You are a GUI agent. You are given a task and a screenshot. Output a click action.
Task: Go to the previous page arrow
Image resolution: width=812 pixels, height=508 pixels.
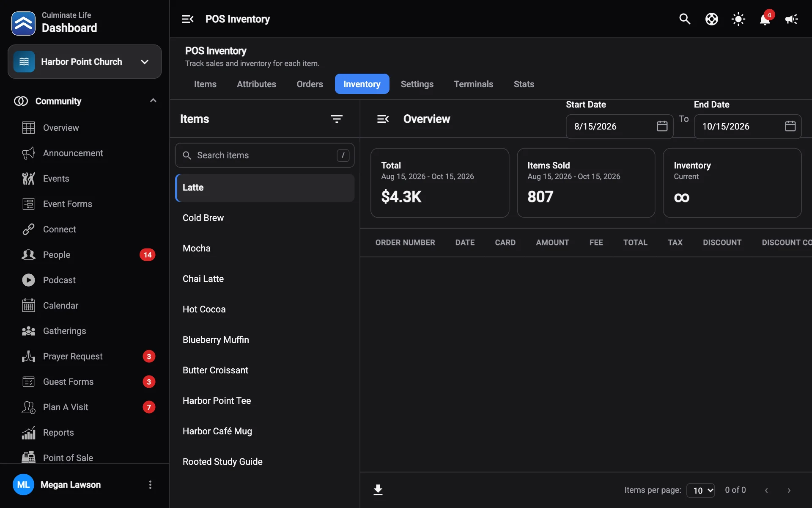[x=766, y=490]
